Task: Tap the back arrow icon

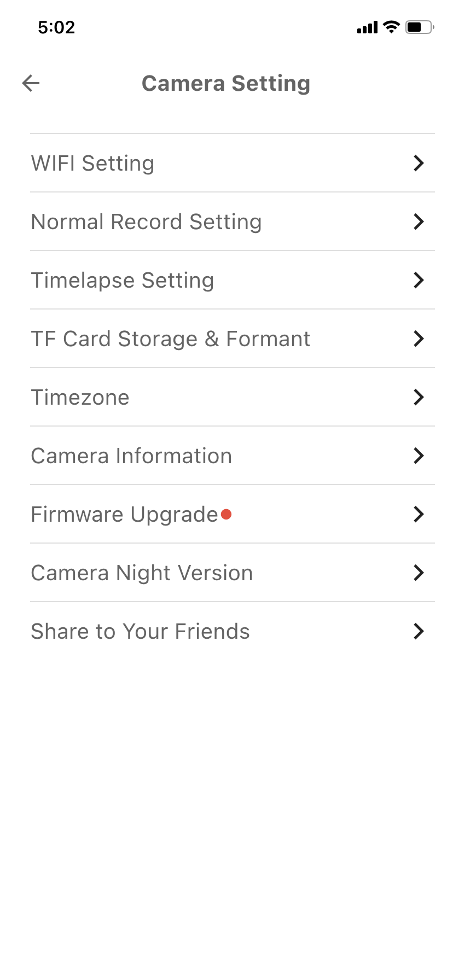Action: coord(31,83)
